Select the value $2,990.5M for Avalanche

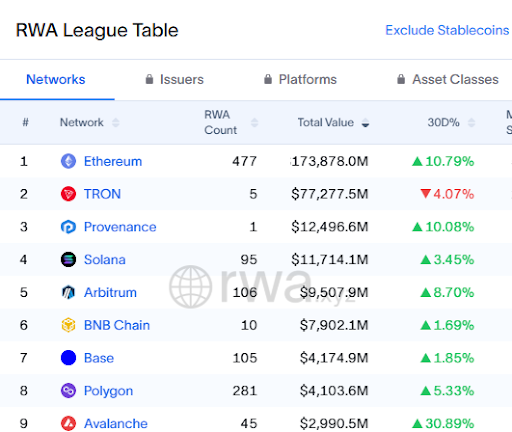coord(334,423)
